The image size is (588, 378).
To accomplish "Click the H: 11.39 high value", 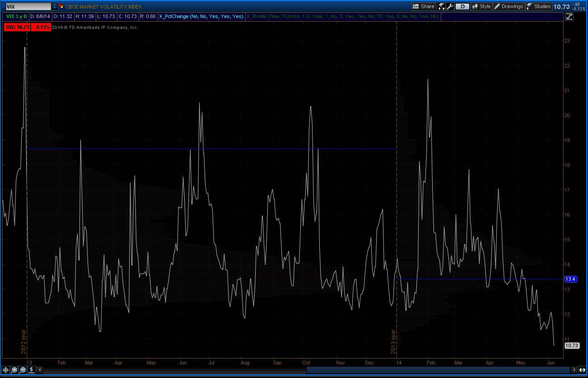I will 85,16.
